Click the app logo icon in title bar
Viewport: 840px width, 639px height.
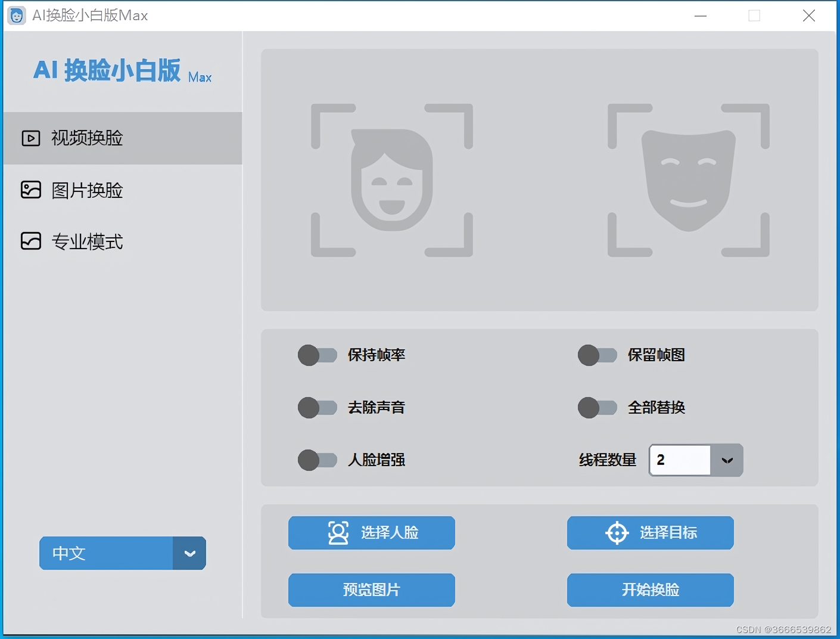(17, 15)
